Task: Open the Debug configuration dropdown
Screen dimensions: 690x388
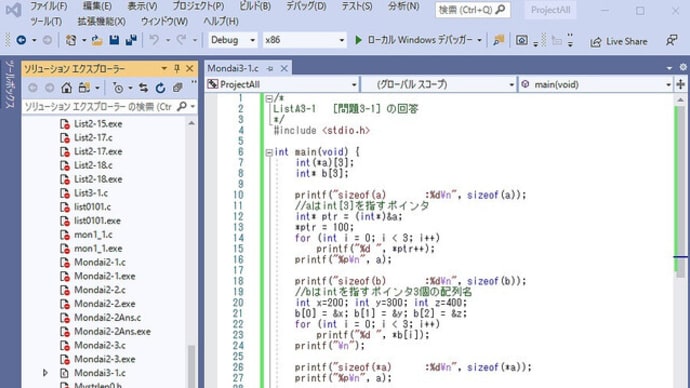Action: [x=232, y=40]
